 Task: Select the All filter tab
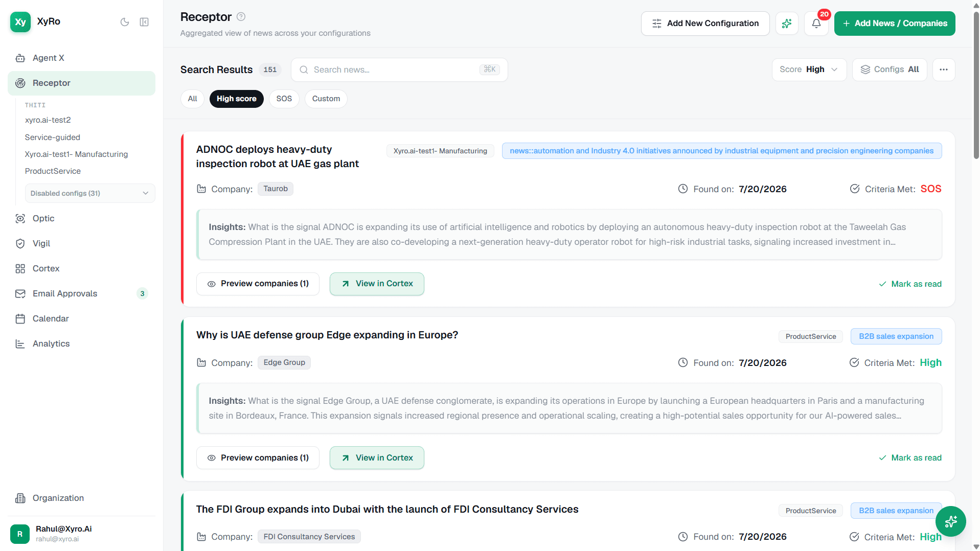tap(192, 99)
